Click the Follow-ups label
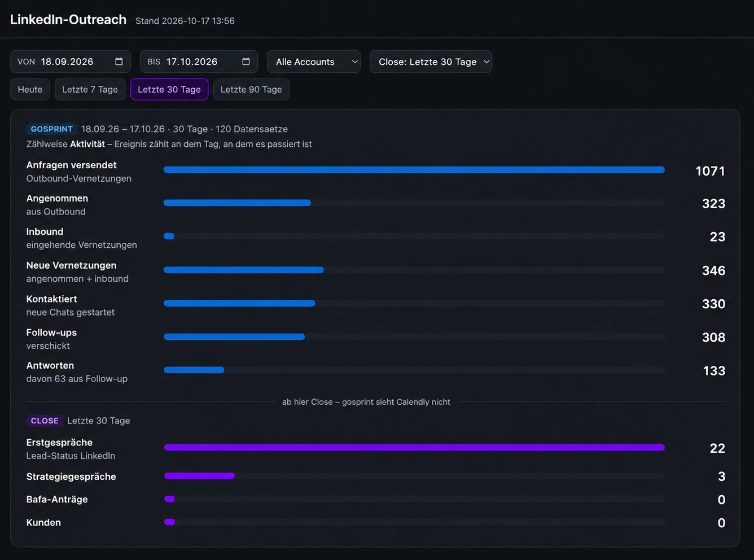 [x=51, y=333]
